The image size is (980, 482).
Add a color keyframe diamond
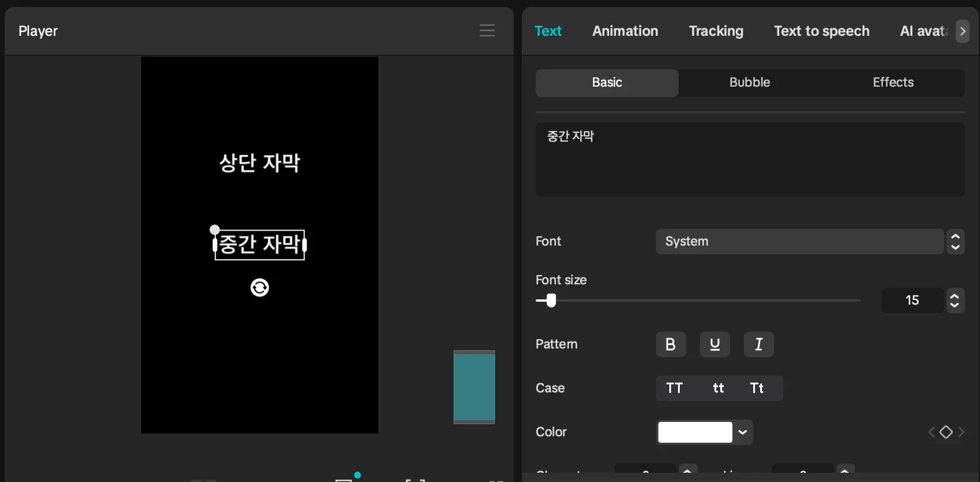[946, 432]
